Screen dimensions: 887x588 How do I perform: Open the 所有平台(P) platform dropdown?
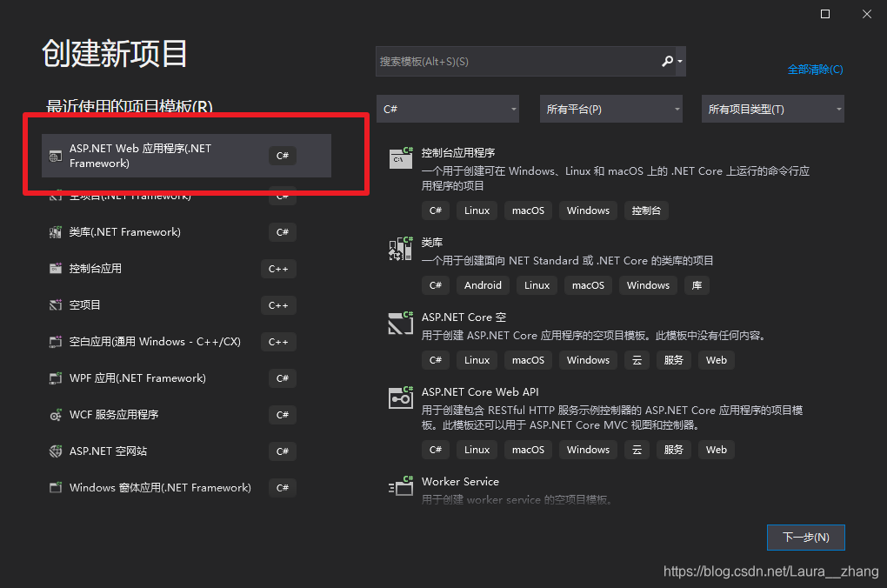(x=611, y=109)
